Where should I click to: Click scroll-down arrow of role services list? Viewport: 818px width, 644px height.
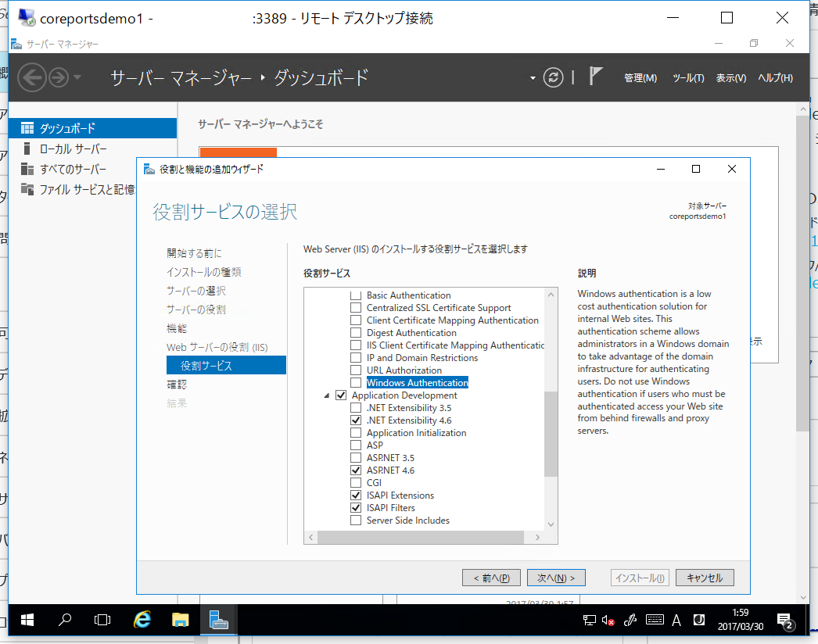pos(551,524)
